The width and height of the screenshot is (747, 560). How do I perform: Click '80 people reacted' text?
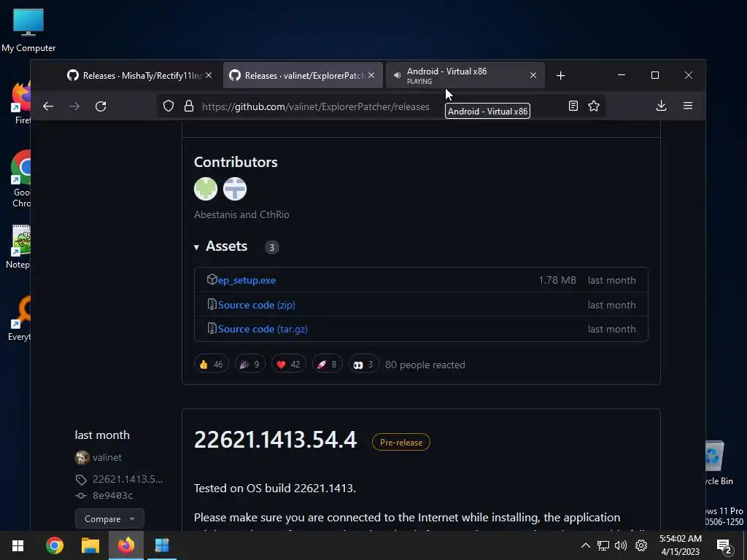pos(425,365)
